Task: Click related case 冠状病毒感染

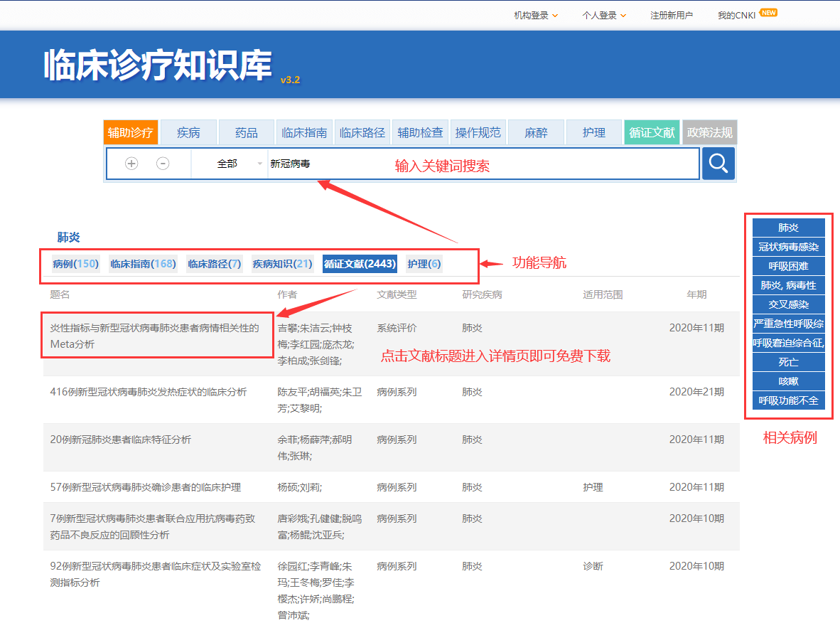Action: coord(789,248)
